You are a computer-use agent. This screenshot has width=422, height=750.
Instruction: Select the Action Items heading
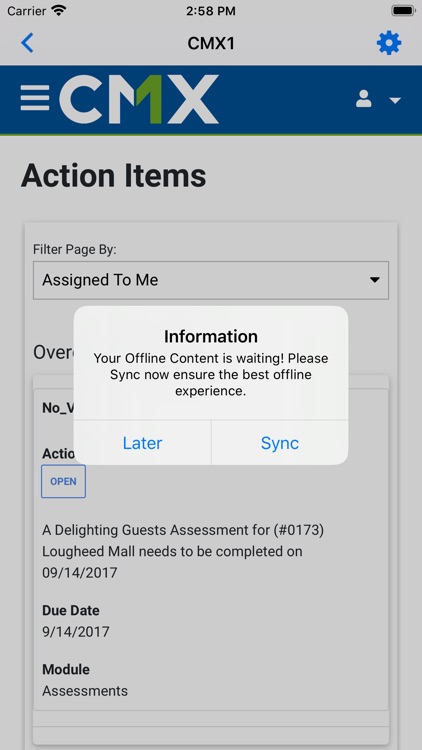point(113,176)
